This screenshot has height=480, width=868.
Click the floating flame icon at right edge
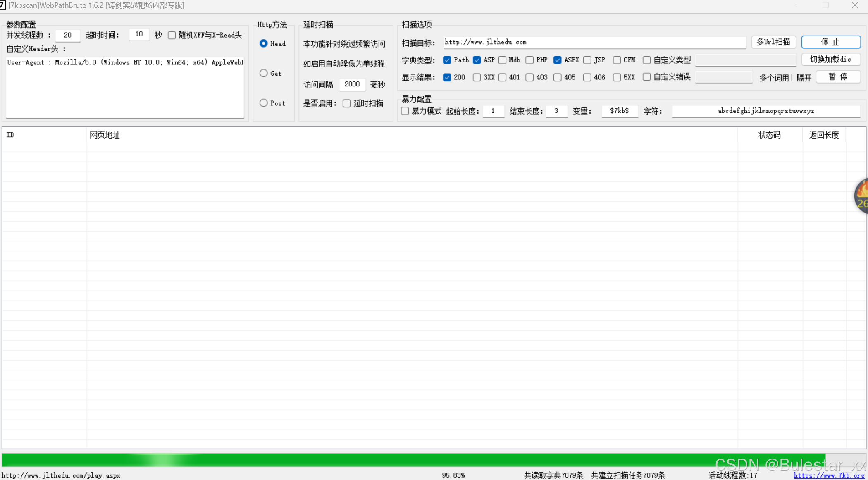click(861, 196)
